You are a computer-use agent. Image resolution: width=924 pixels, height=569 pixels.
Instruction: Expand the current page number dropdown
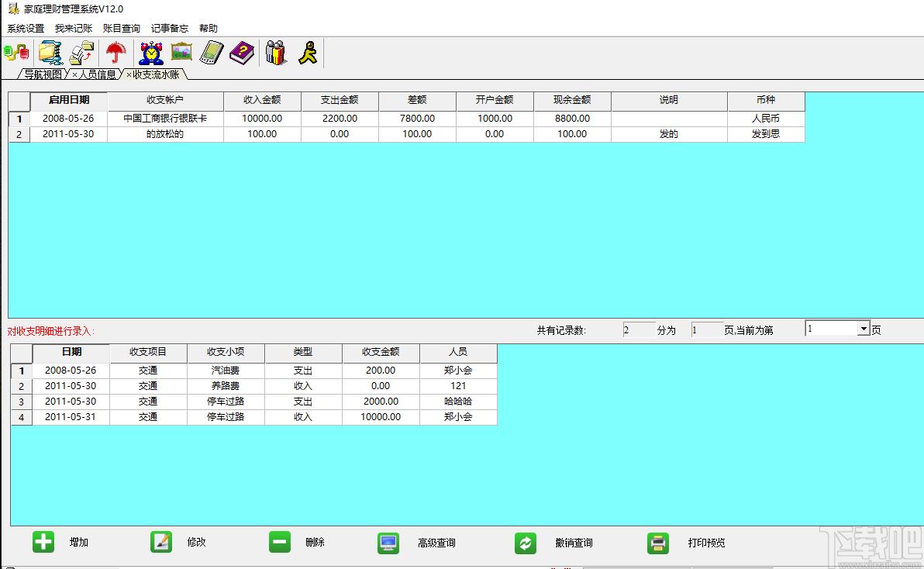click(864, 329)
